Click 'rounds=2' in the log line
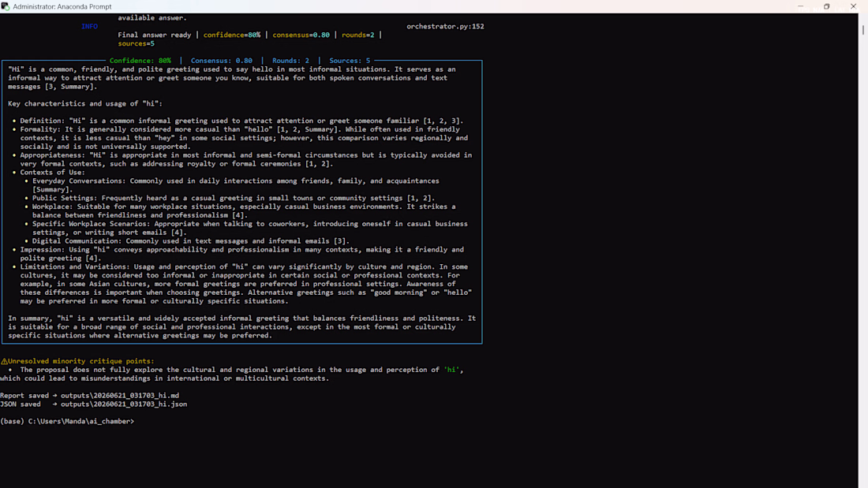 click(x=357, y=35)
